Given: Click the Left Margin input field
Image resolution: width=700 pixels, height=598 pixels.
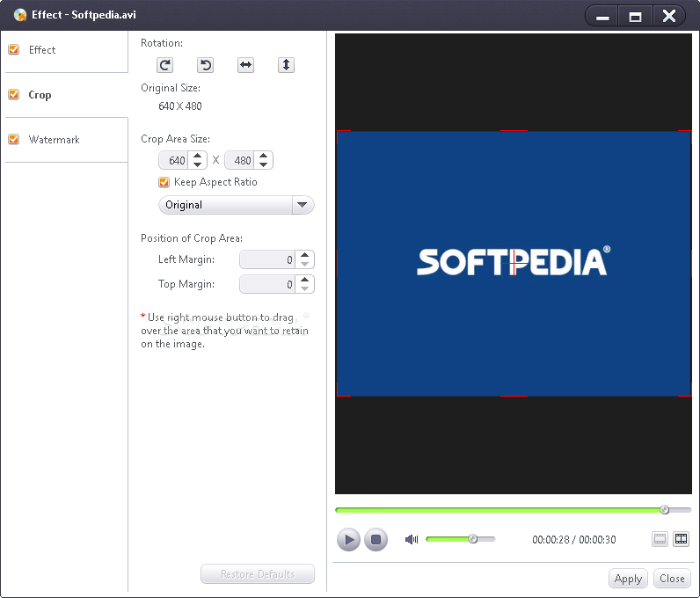Looking at the screenshot, I should pos(267,259).
